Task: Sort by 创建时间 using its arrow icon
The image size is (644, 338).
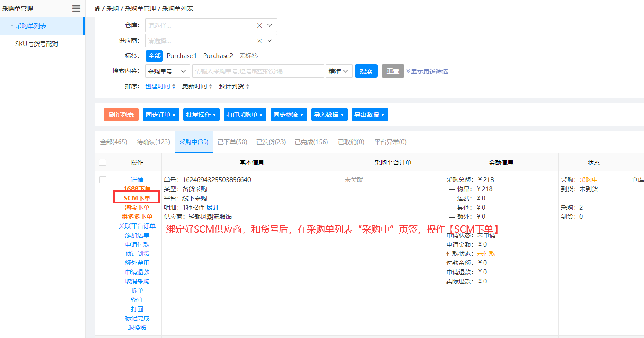Action: point(174,87)
